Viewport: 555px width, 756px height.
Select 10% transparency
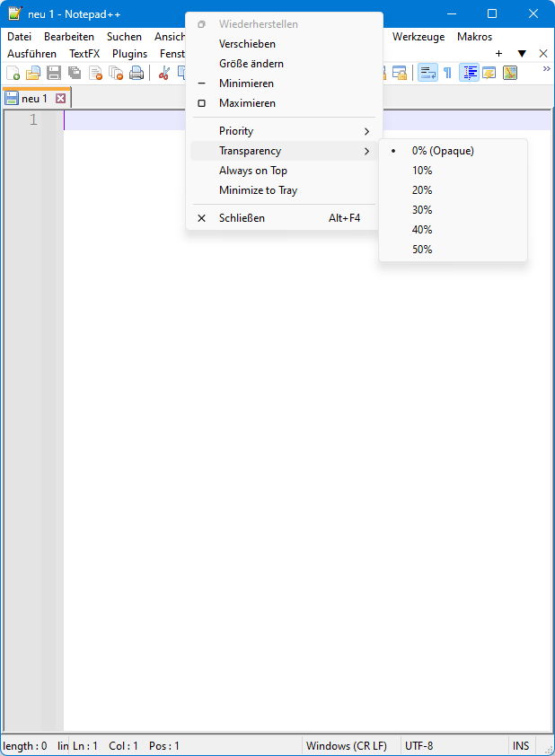[453, 171]
